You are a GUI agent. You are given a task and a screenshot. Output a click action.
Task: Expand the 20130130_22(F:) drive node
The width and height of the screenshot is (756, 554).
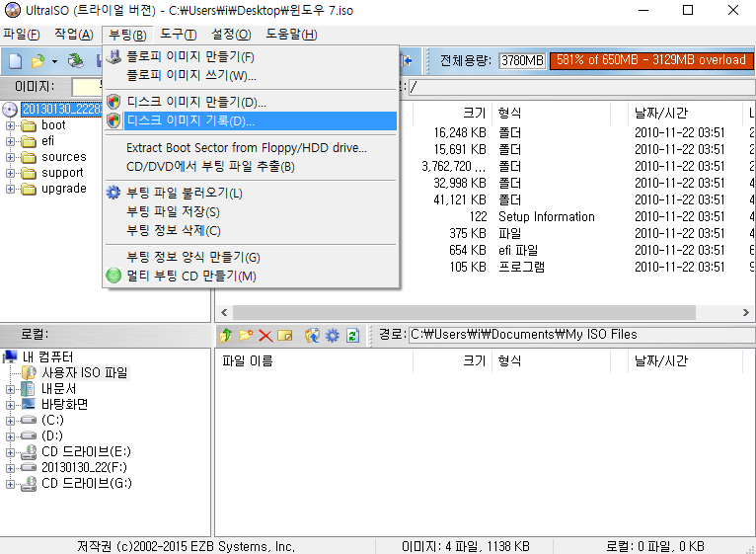pos(10,468)
